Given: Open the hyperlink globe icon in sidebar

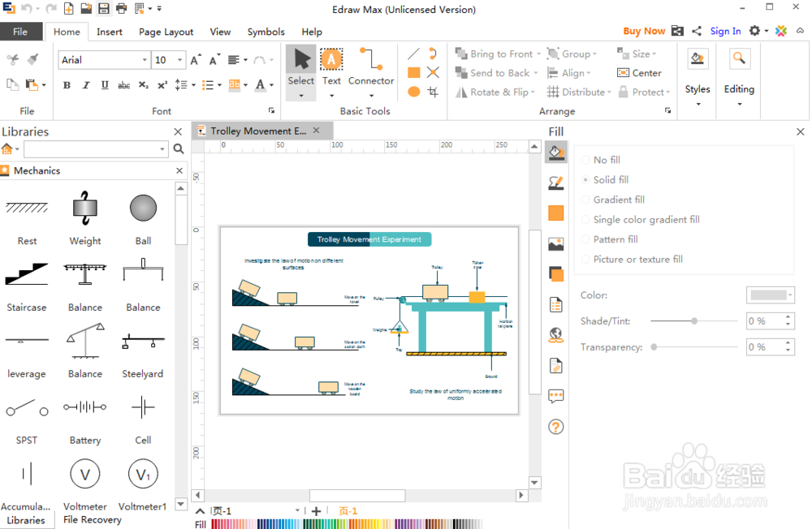Looking at the screenshot, I should click(555, 335).
